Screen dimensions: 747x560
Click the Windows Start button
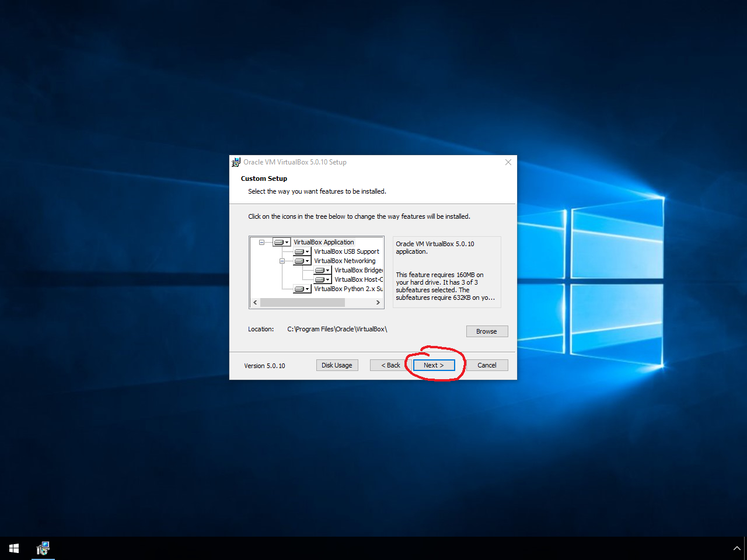point(14,548)
